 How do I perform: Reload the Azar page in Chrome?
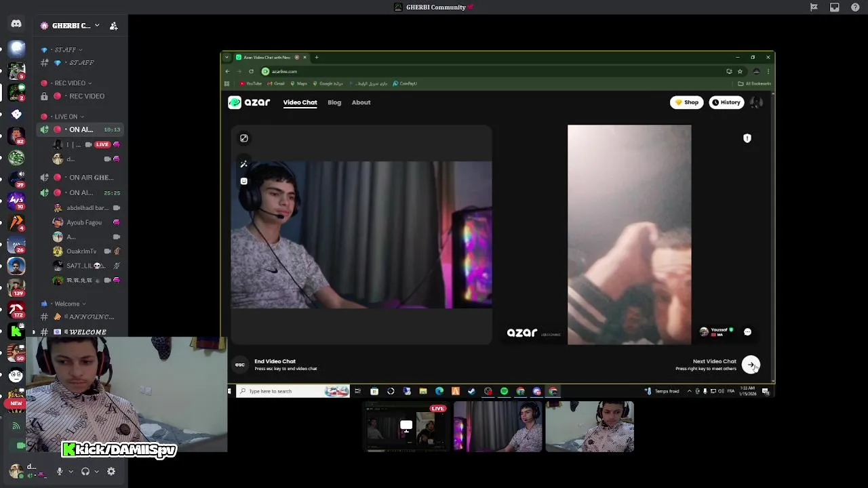click(251, 71)
